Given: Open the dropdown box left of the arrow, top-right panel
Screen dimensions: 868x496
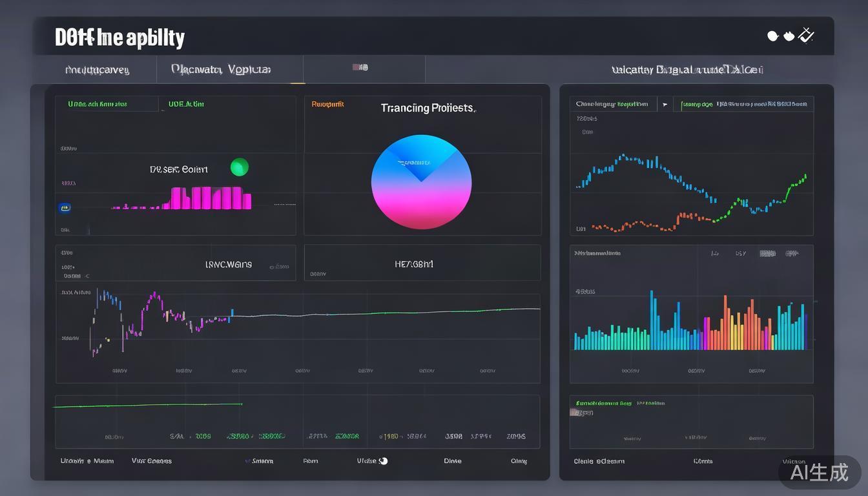Looking at the screenshot, I should pyautogui.click(x=613, y=104).
